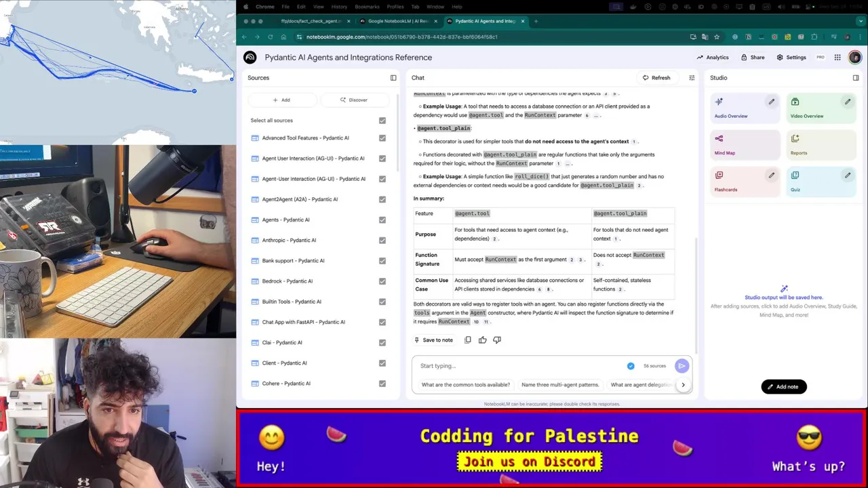Uncheck Agent2Agent (A2A) source

click(x=382, y=199)
